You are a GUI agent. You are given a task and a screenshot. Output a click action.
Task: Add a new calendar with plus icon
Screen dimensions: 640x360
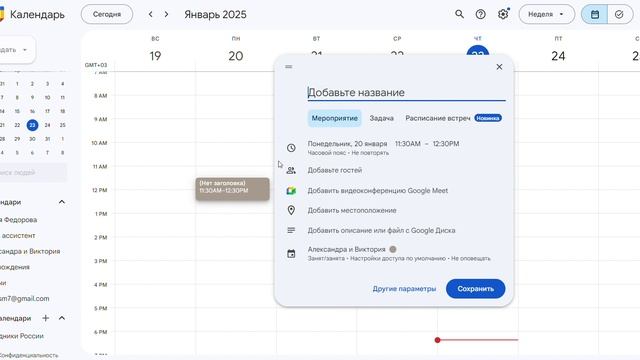46,318
